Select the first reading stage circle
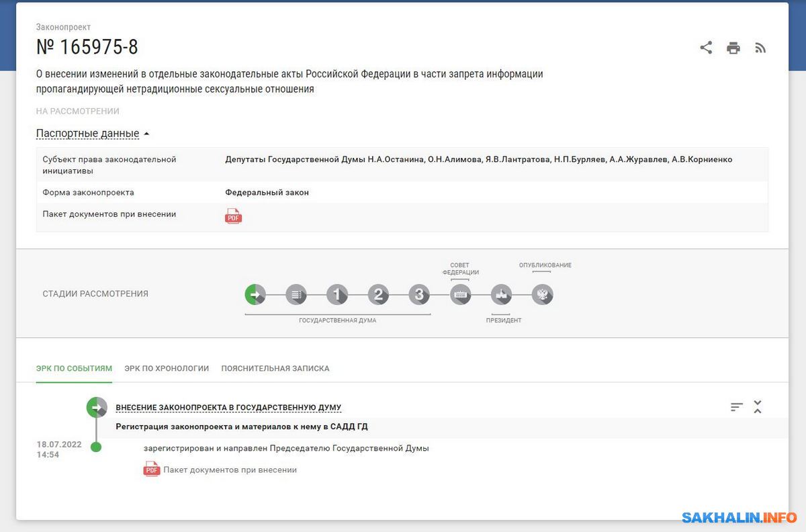Viewport: 806px width, 532px height. click(x=337, y=294)
